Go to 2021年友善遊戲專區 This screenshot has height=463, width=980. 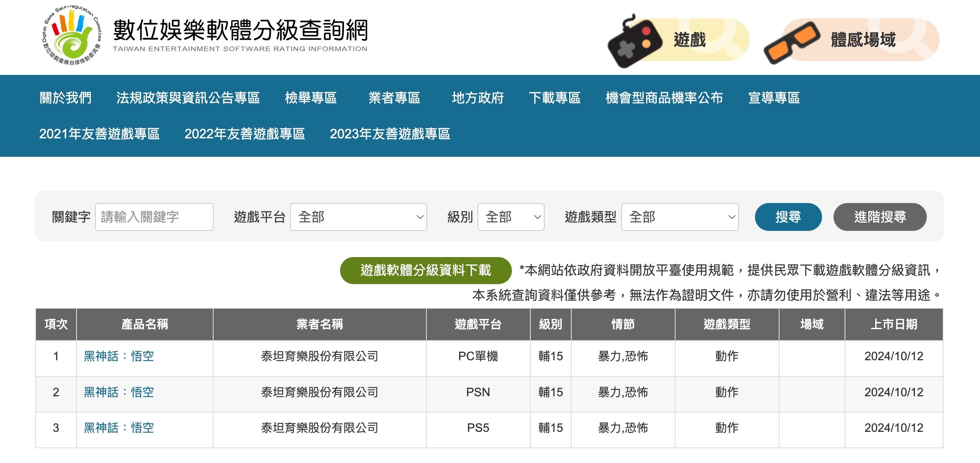click(99, 134)
